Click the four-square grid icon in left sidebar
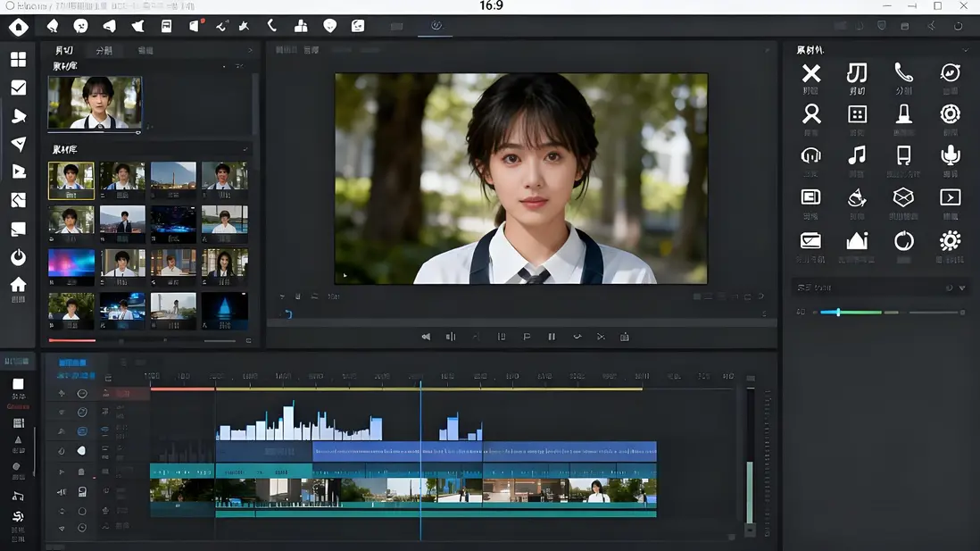This screenshot has height=551, width=980. 18,60
